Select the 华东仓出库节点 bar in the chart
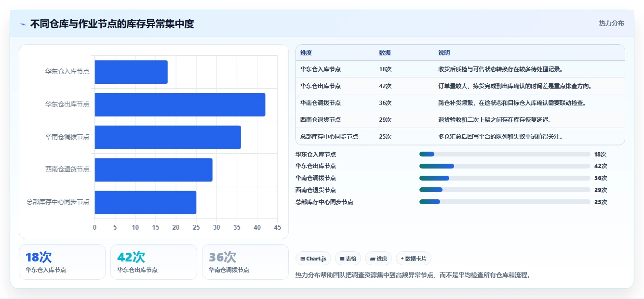Viewport: 644px width, 299px height. coord(180,104)
